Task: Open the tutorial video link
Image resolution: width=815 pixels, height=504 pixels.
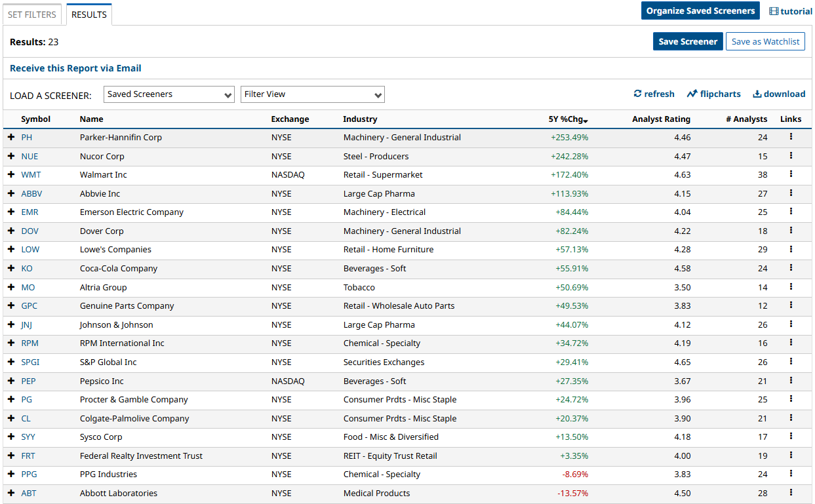Action: [791, 11]
